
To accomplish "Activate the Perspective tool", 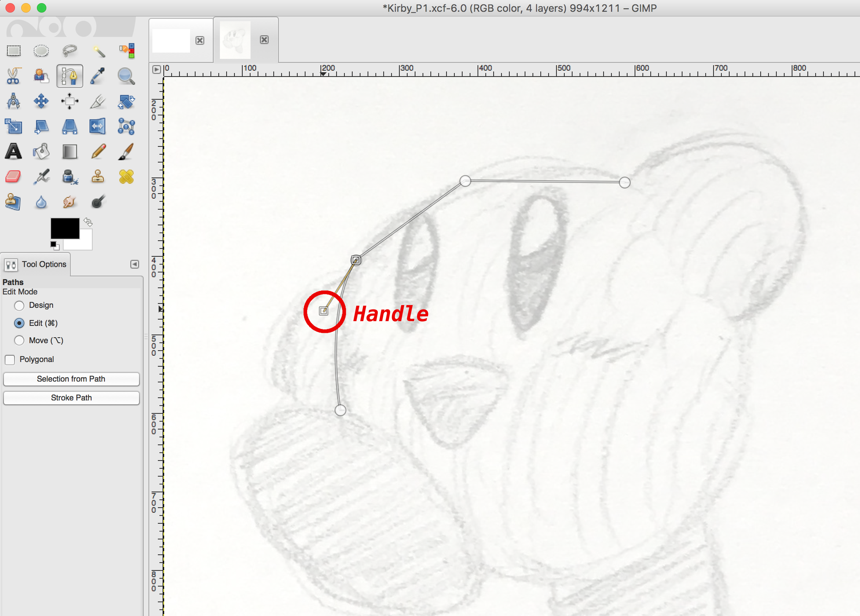I will point(70,126).
